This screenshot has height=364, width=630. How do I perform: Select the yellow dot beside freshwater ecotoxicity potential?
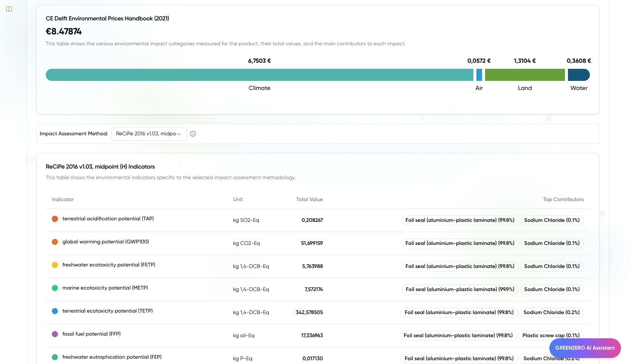(x=55, y=265)
